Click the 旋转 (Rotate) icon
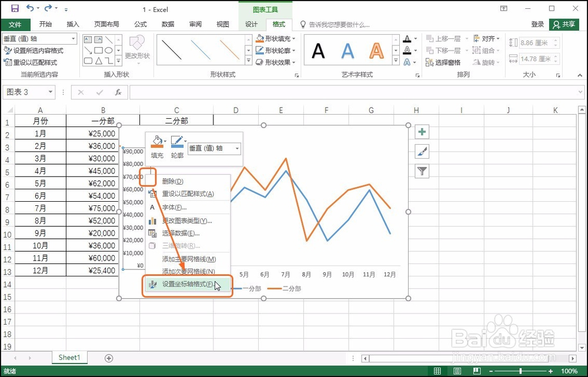This screenshot has width=588, height=377. click(x=477, y=61)
